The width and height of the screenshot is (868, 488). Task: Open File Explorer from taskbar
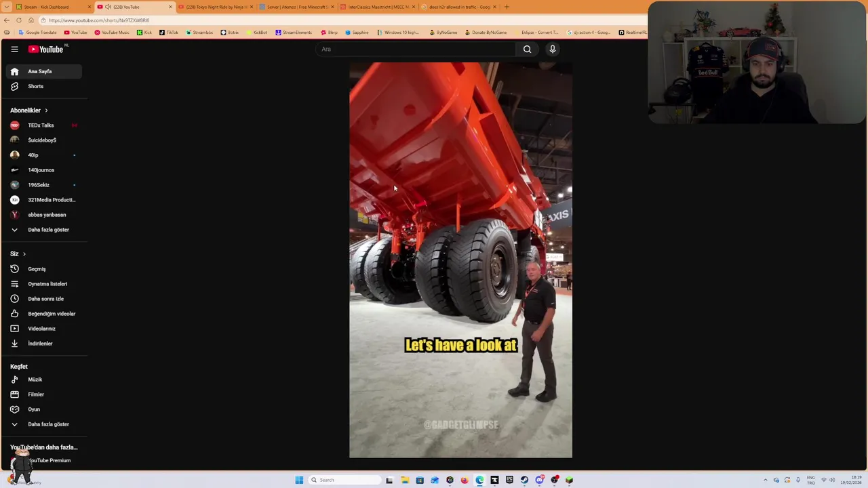point(405,480)
